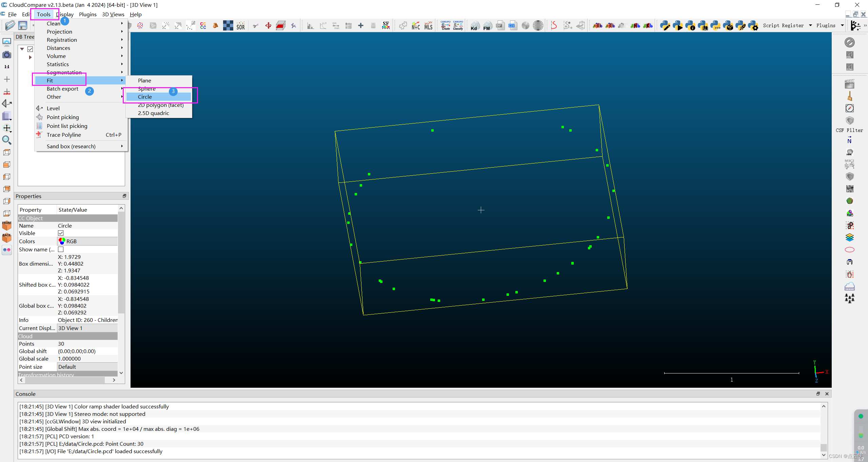Expand the Sand box (research) submenu
The width and height of the screenshot is (868, 462).
[81, 146]
